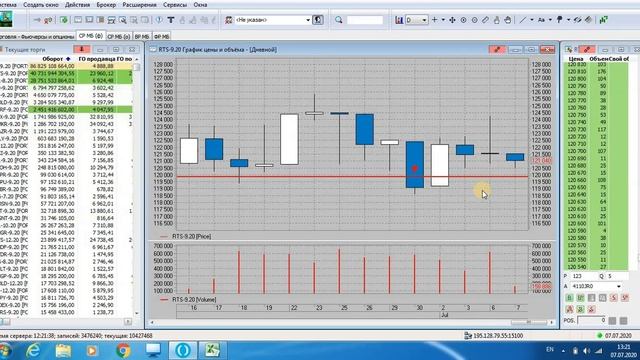The width and height of the screenshot is (640, 360).
Task: Click the green bar chart icon ending the toolbar
Action: point(603,20)
